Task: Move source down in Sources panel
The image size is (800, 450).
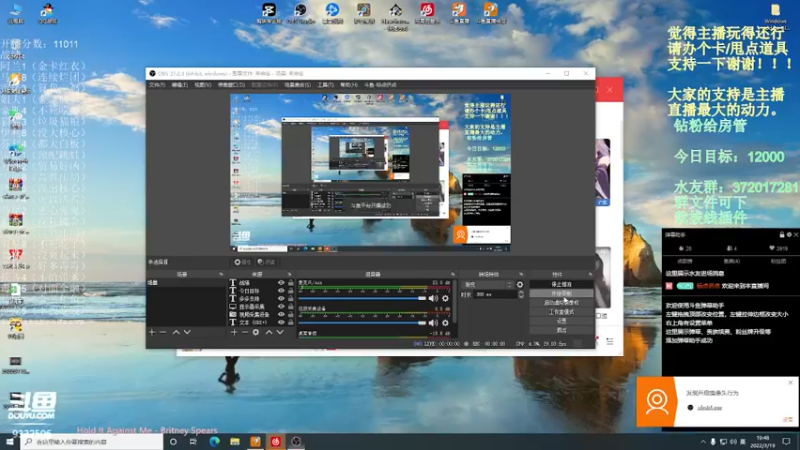Action: 280,332
